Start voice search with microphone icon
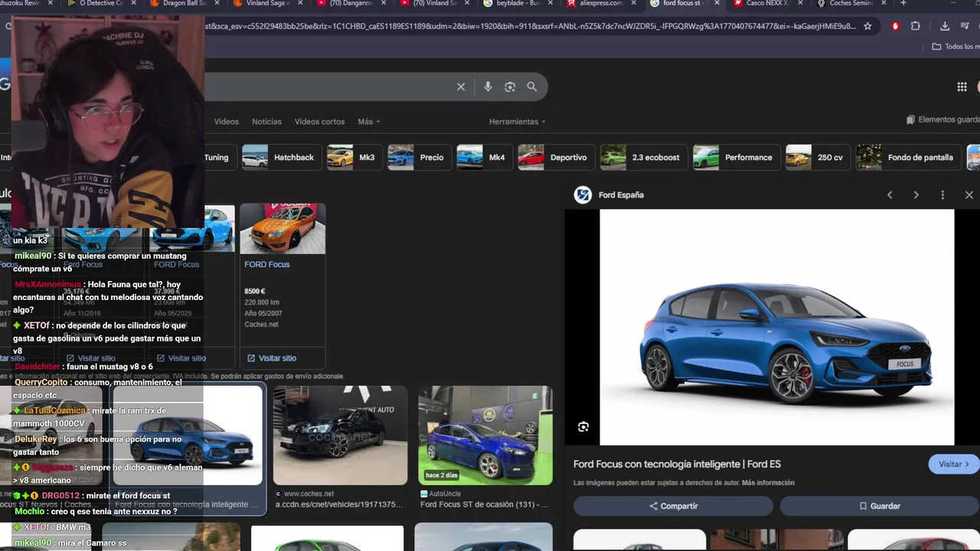980x551 pixels. (x=488, y=86)
